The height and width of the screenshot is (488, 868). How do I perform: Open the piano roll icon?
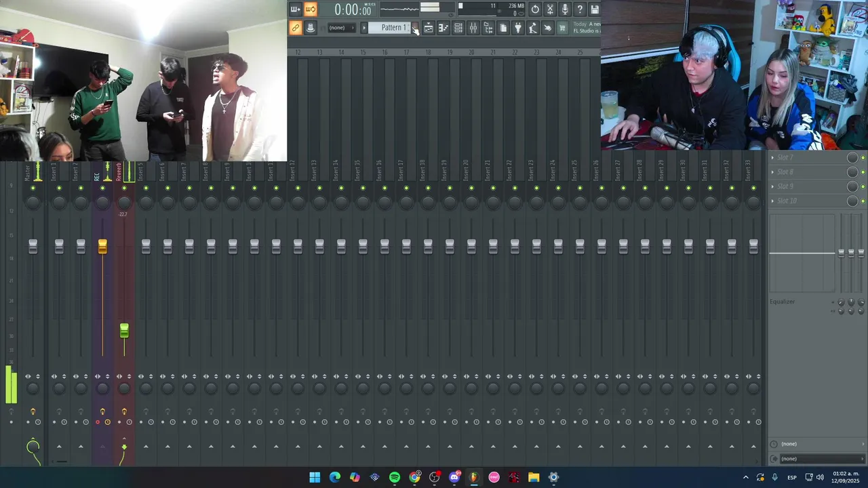point(443,28)
